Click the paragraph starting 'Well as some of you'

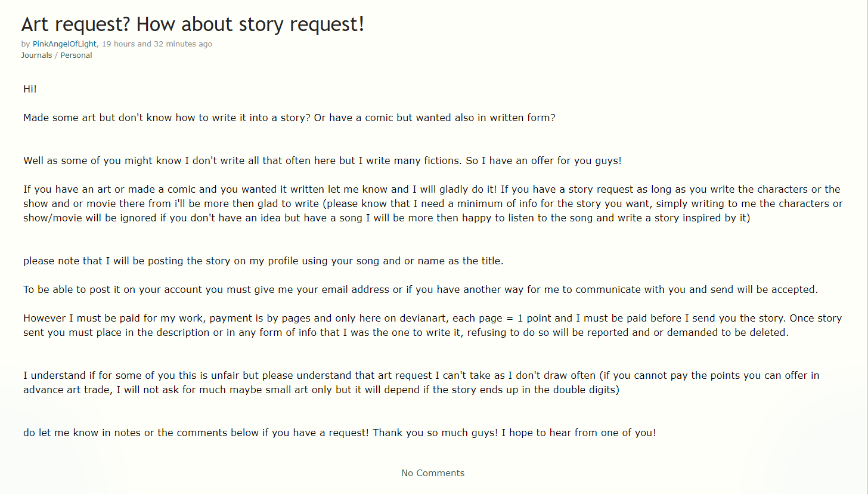323,160
